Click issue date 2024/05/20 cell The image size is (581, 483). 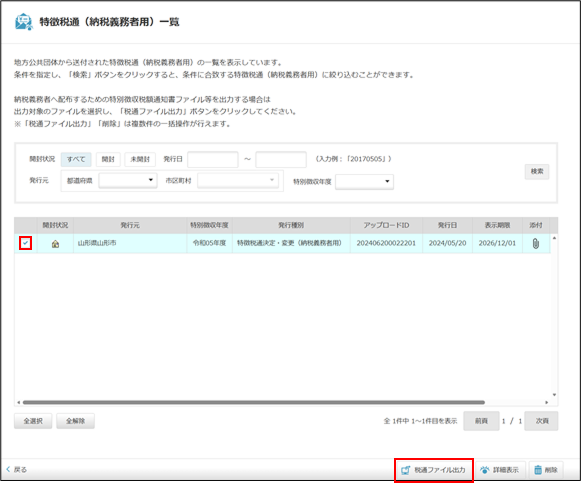[x=447, y=243]
